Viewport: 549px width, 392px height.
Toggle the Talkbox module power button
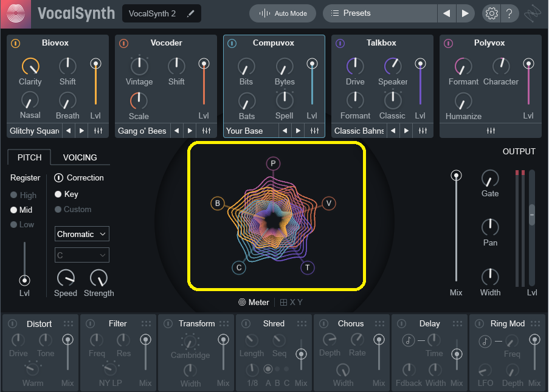point(340,43)
